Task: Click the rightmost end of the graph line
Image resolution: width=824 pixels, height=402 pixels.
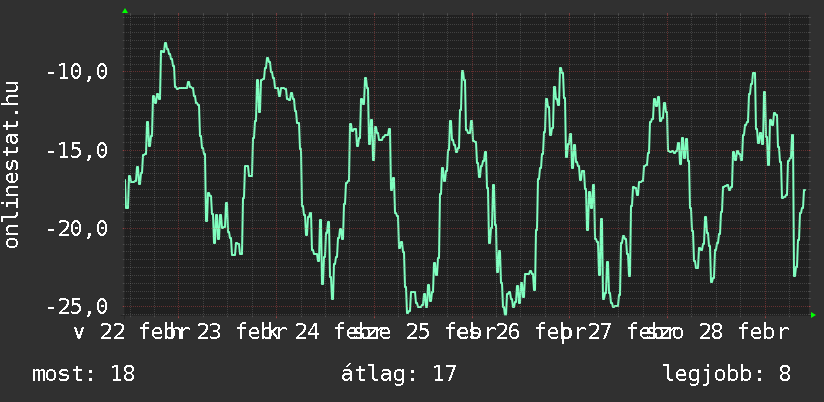Action: pyautogui.click(x=805, y=189)
